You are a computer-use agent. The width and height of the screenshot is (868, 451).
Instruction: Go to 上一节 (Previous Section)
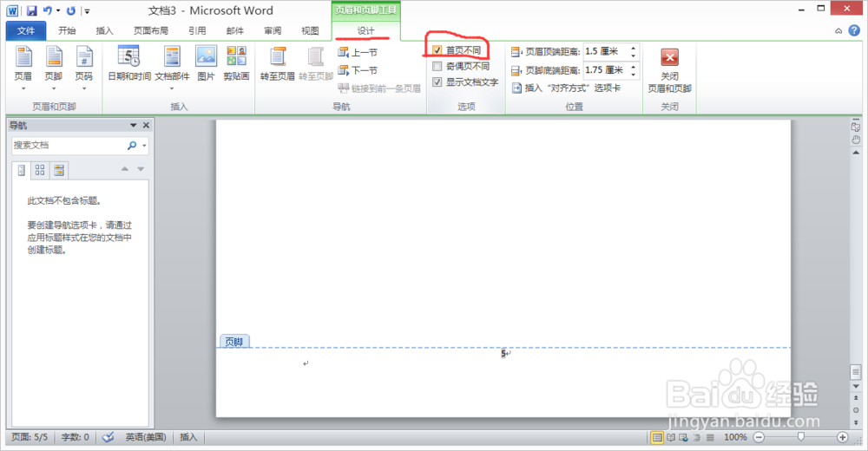click(358, 53)
